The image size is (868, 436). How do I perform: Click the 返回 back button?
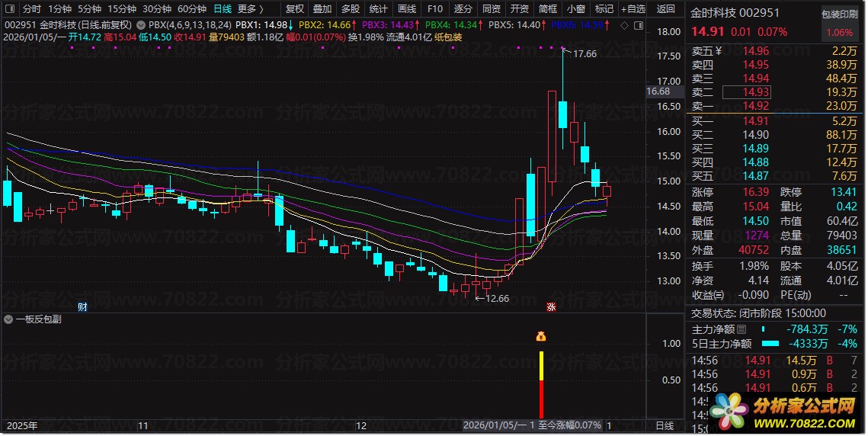coord(665,9)
